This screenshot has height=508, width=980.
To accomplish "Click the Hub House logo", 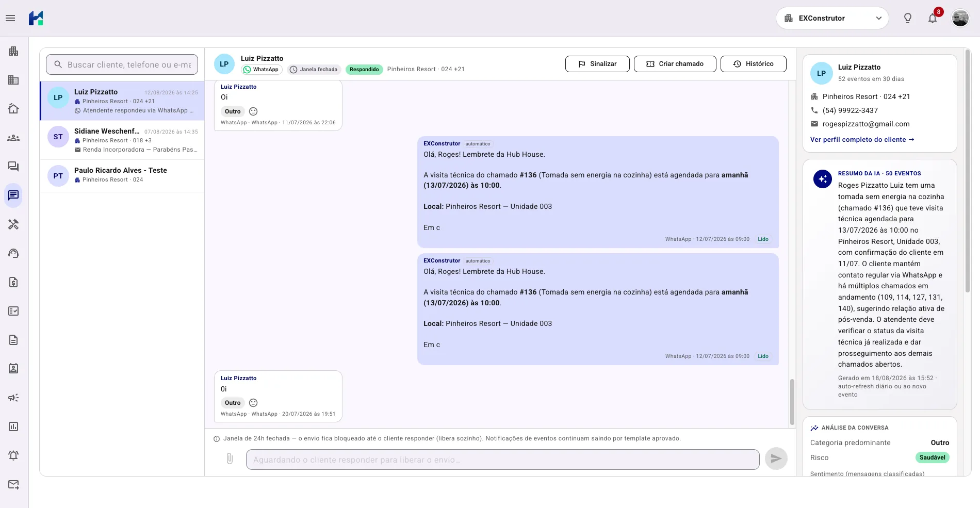I will pyautogui.click(x=36, y=18).
